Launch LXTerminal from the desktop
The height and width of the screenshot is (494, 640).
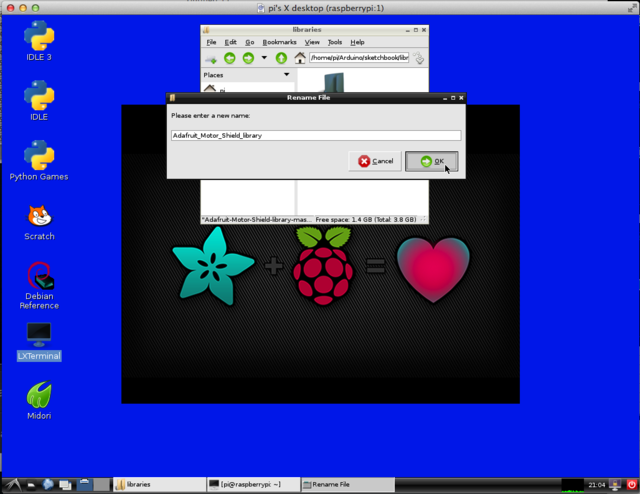tap(39, 335)
